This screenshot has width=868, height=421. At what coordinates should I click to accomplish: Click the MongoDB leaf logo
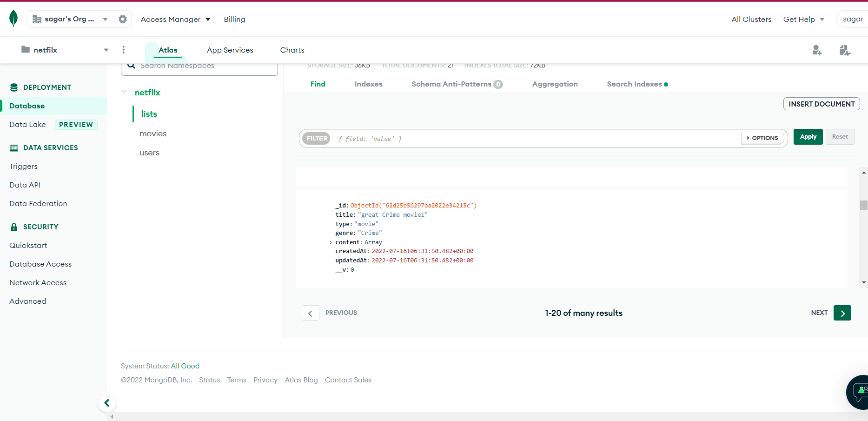(13, 19)
